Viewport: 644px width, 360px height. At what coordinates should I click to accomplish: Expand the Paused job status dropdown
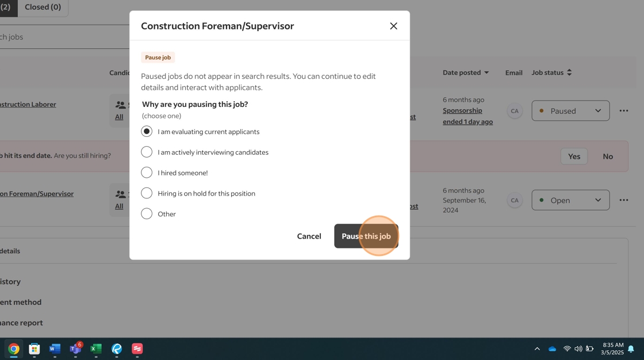click(x=570, y=111)
